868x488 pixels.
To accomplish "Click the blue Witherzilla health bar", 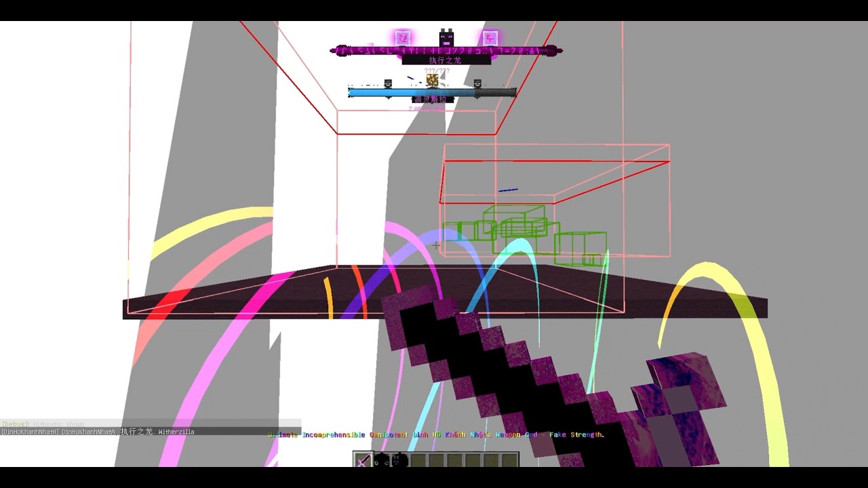I will 432,93.
